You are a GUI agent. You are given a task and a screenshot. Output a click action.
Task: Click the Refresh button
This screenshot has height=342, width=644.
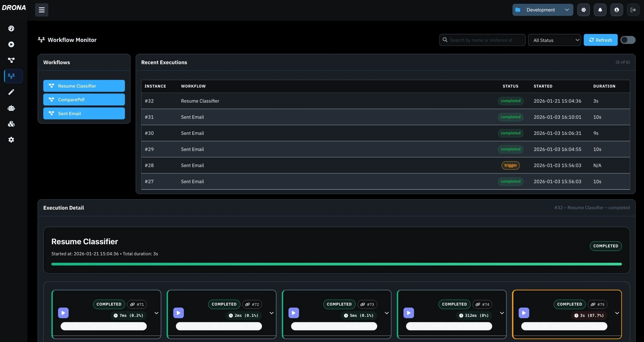(600, 40)
